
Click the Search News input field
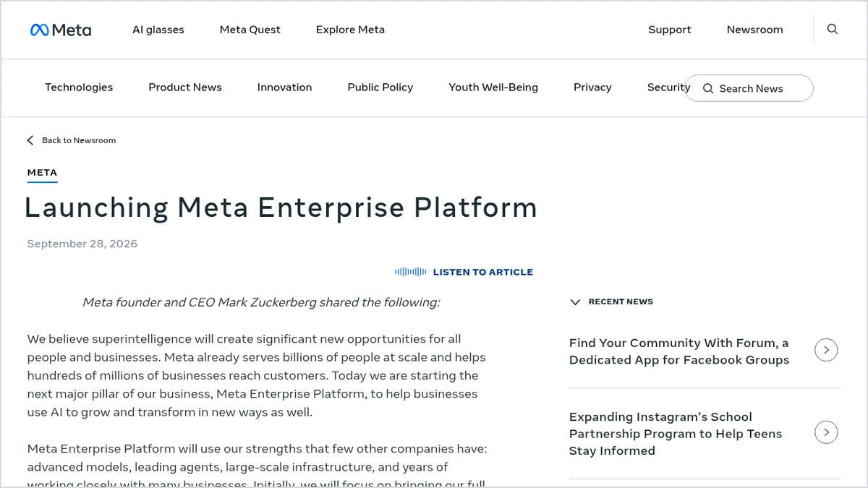749,88
